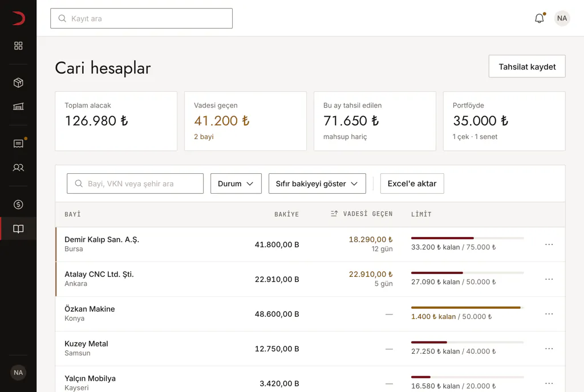Screen dimensions: 584x392
Task: Open row actions menu for Atalay CNC Ltd. Şti.
Action: pos(549,279)
